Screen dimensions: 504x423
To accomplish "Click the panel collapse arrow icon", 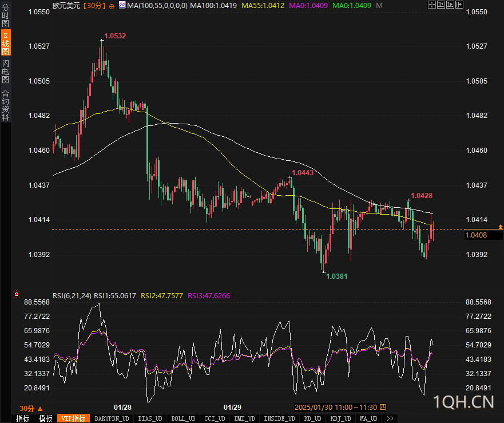I will pyautogui.click(x=459, y=5).
